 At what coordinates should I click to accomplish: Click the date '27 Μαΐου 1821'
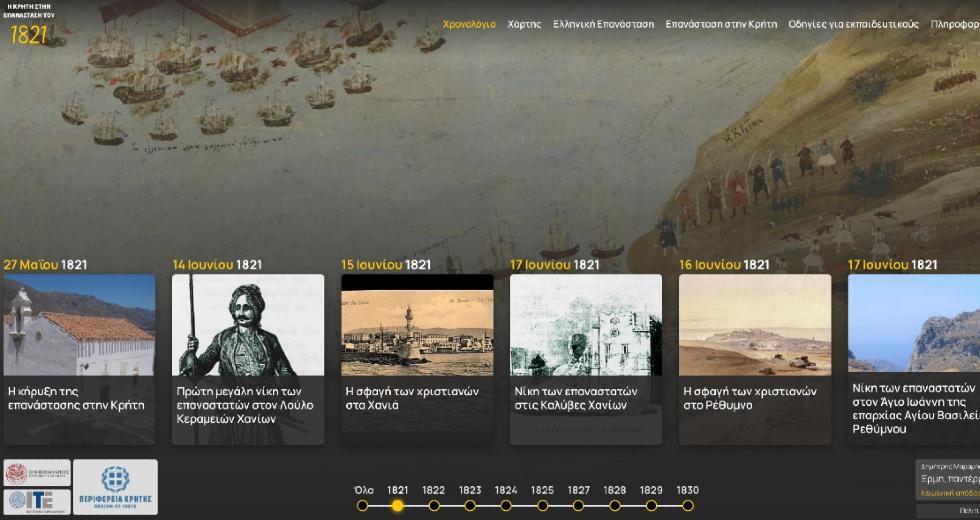point(45,264)
